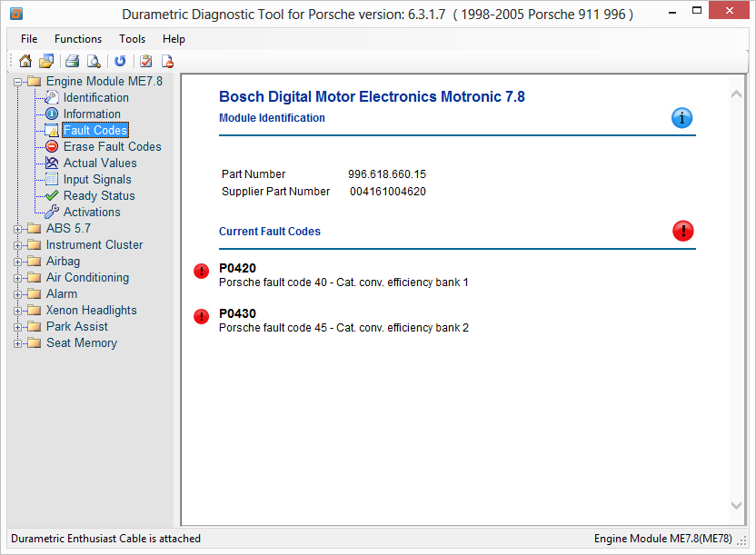756x555 pixels.
Task: Click the scroll down arrow in content pane
Action: click(x=736, y=505)
